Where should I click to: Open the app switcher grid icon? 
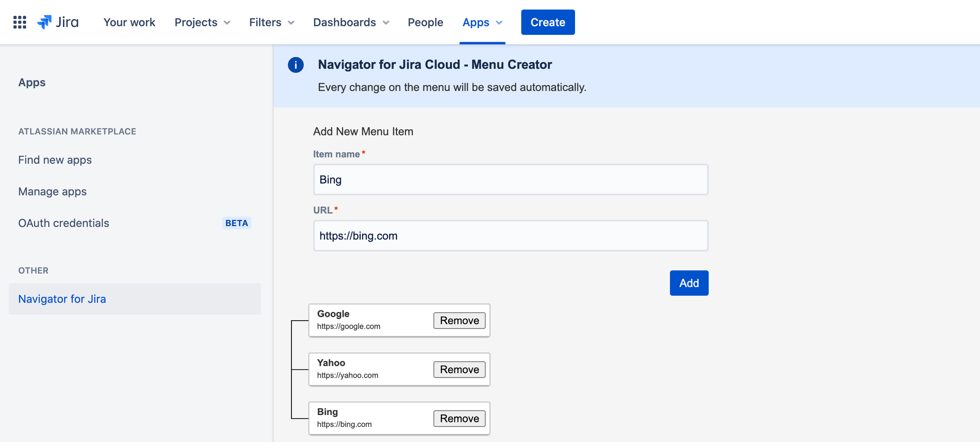pyautogui.click(x=20, y=22)
